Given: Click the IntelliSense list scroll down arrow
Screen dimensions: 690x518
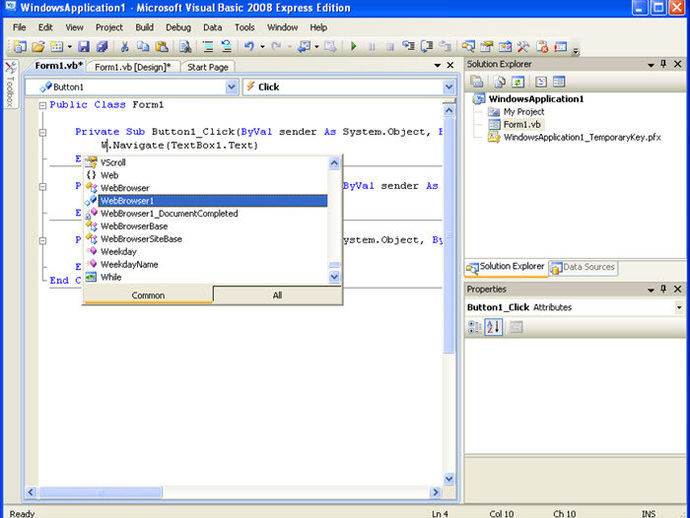Looking at the screenshot, I should tap(334, 277).
